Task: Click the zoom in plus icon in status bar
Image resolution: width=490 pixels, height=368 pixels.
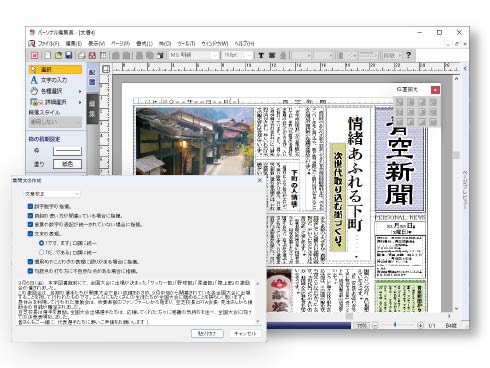Action: pos(420,325)
